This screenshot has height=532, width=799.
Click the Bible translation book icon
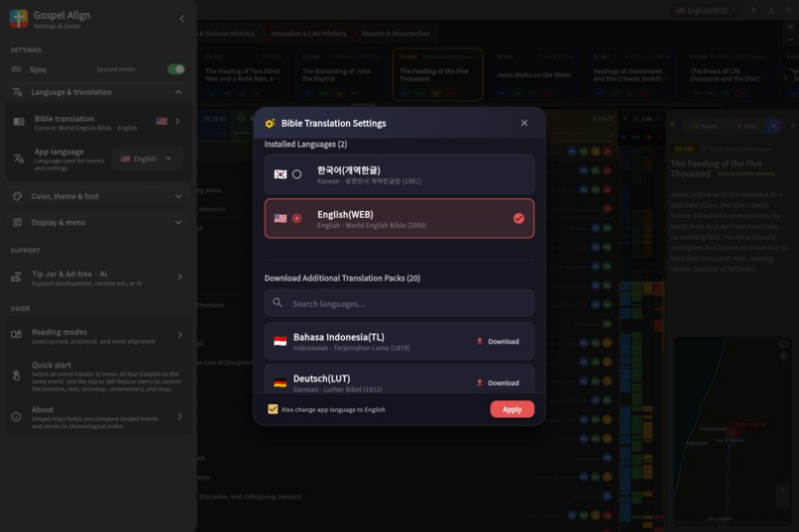19,122
